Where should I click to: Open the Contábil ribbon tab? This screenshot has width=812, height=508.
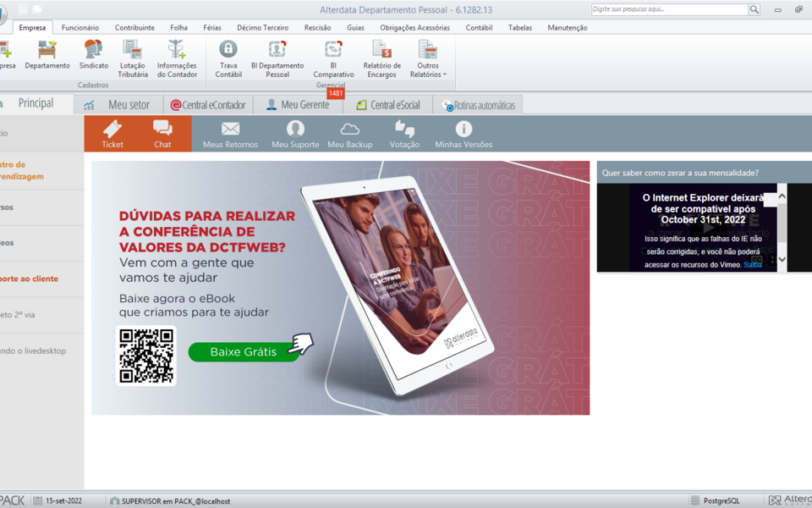tap(479, 27)
